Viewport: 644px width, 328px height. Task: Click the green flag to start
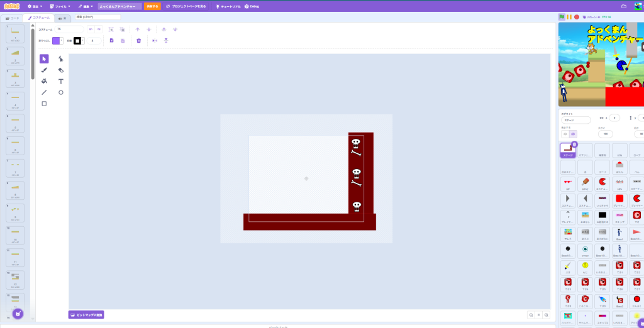[x=562, y=17]
